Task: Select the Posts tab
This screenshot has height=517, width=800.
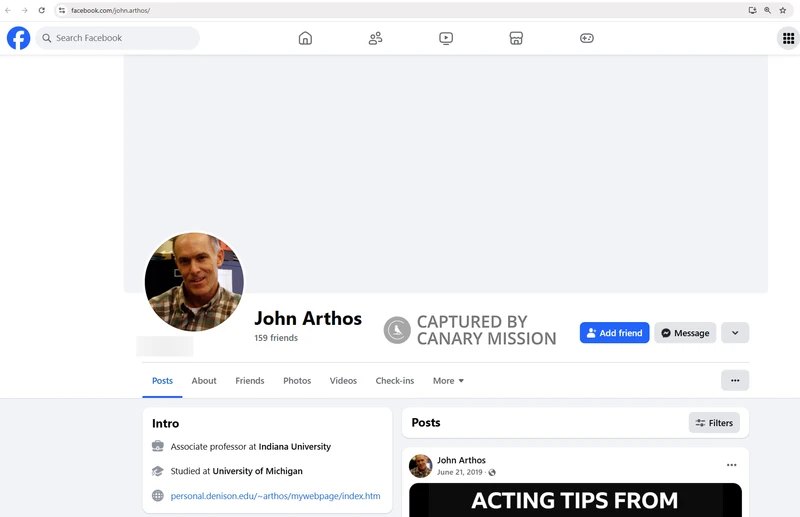Action: pos(162,381)
